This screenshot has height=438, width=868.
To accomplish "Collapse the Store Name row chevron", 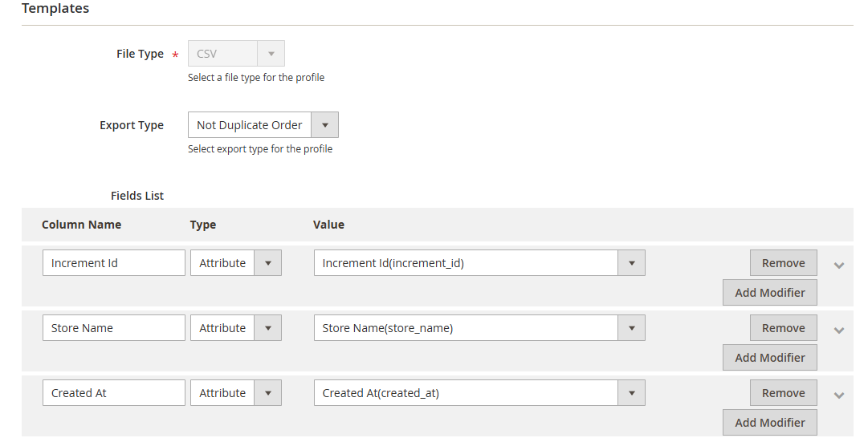I will tap(839, 330).
